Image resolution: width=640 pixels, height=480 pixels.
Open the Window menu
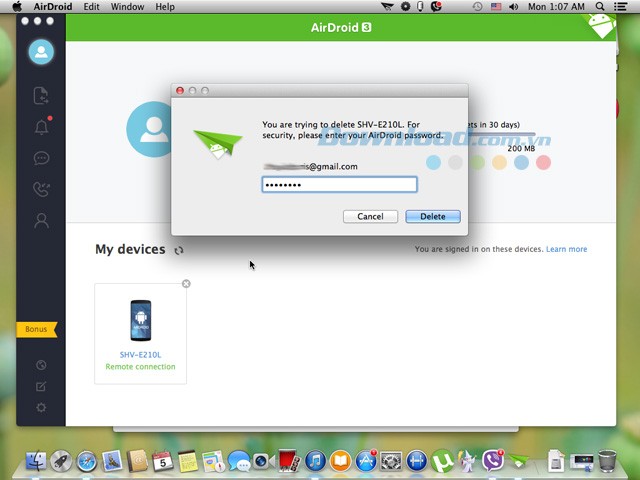[x=127, y=7]
